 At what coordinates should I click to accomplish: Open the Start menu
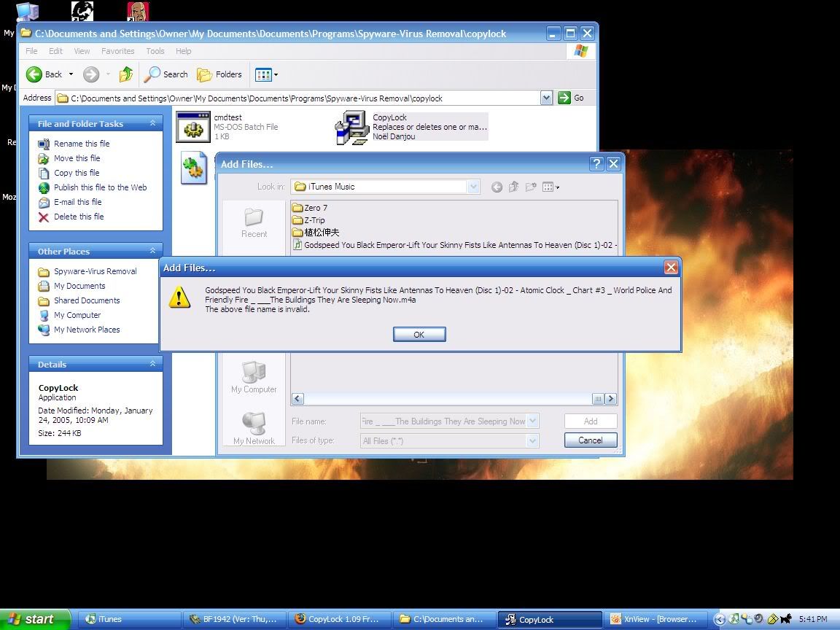coord(35,619)
